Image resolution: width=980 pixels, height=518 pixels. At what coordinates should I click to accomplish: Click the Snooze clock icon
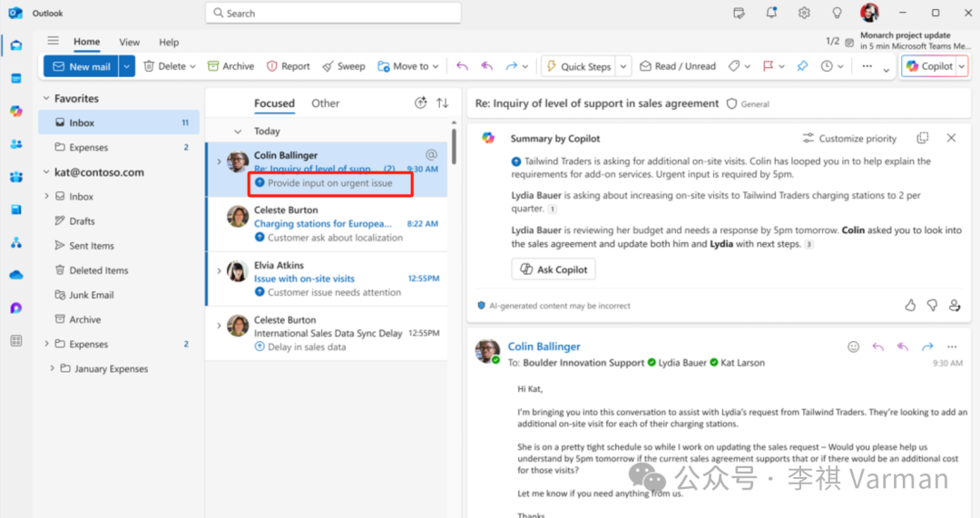pyautogui.click(x=827, y=66)
